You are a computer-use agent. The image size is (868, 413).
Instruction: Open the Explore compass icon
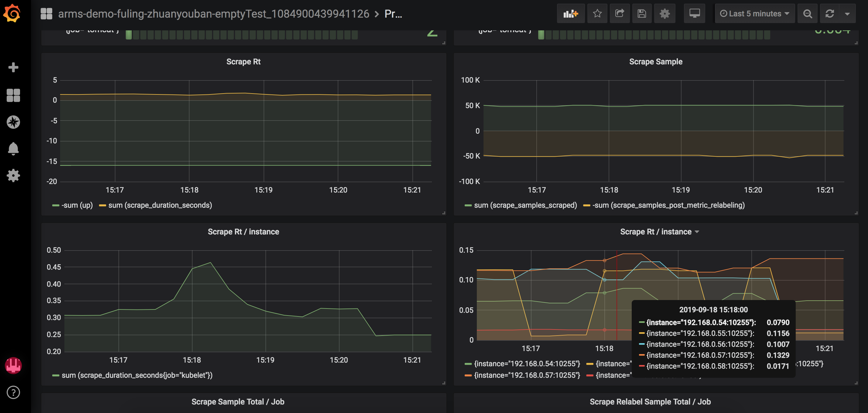click(x=13, y=122)
